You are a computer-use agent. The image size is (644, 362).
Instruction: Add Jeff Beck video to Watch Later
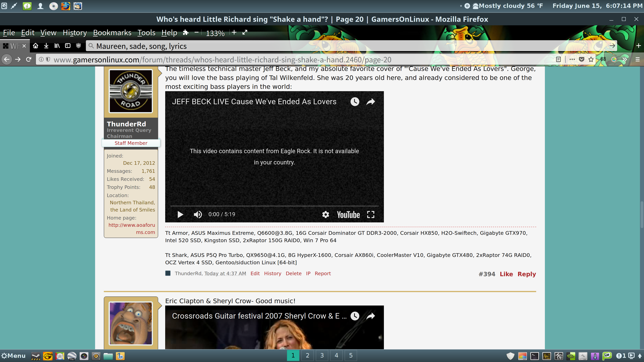(x=355, y=101)
